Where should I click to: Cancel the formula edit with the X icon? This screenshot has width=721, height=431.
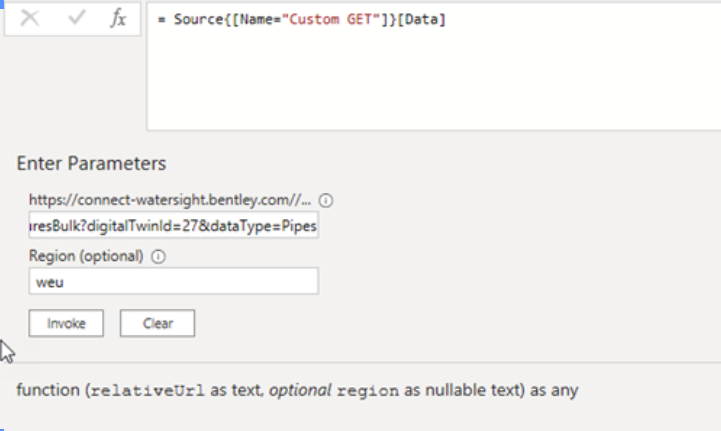click(x=30, y=18)
